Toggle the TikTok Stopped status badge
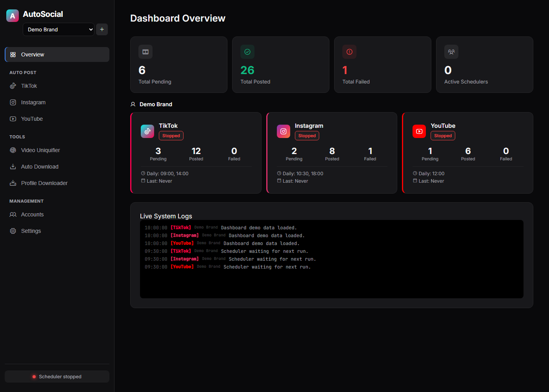Viewport: 549px width, 392px height. click(x=171, y=136)
